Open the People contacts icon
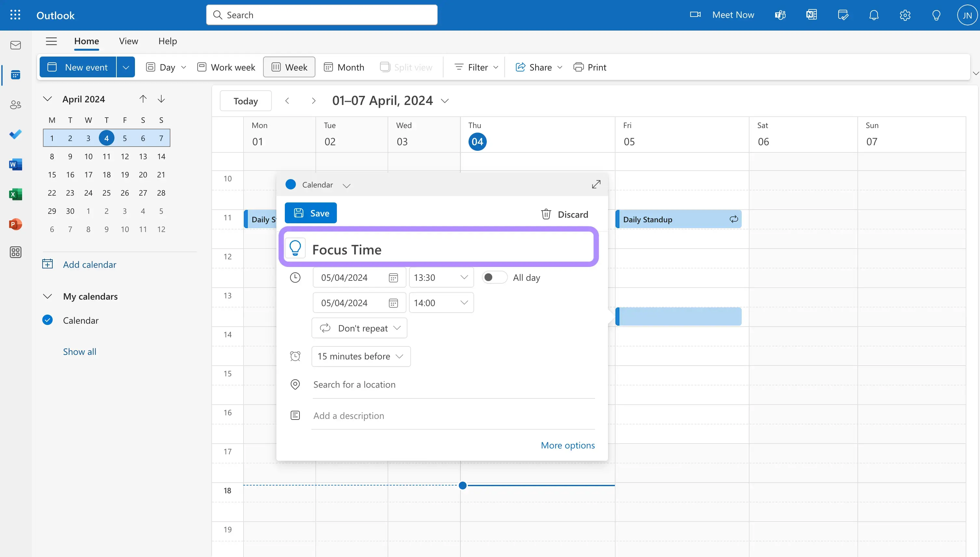The height and width of the screenshot is (557, 980). point(15,104)
